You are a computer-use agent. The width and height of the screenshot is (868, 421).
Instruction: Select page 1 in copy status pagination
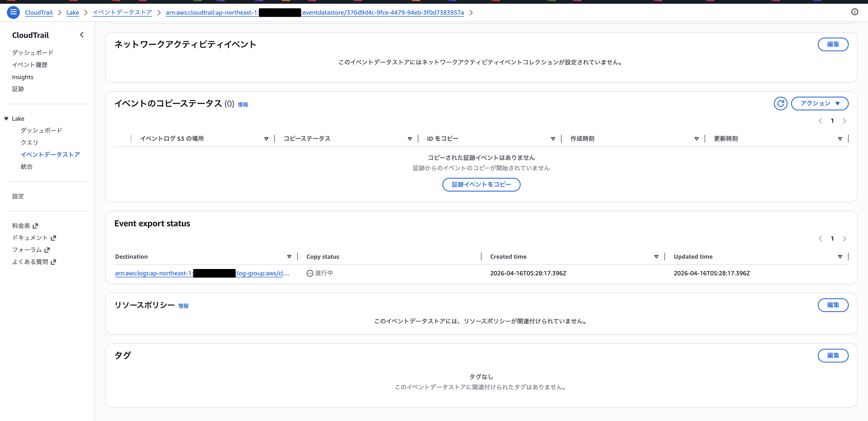tap(832, 121)
